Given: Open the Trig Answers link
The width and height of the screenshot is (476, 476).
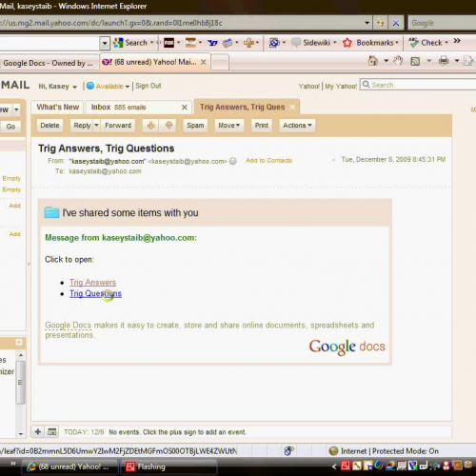Looking at the screenshot, I should [x=92, y=282].
